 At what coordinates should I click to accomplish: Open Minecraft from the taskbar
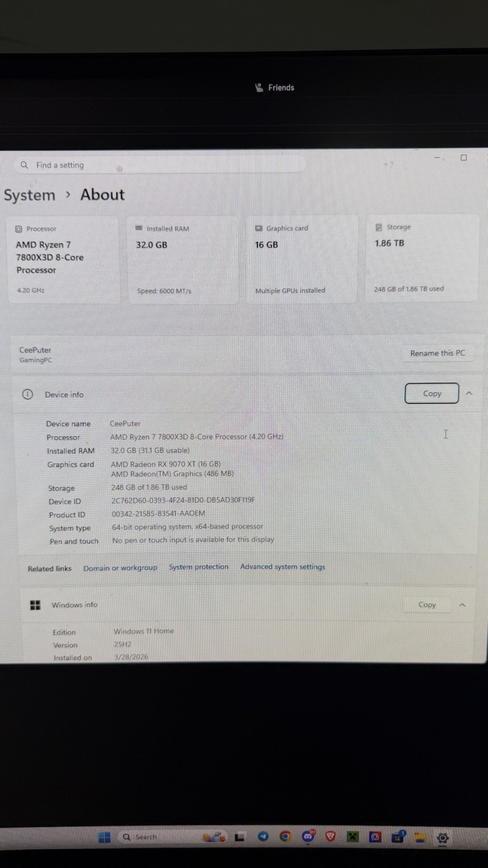coord(352,837)
